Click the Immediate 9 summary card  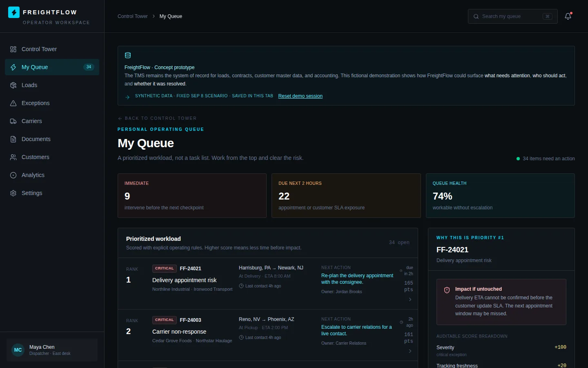(192, 195)
